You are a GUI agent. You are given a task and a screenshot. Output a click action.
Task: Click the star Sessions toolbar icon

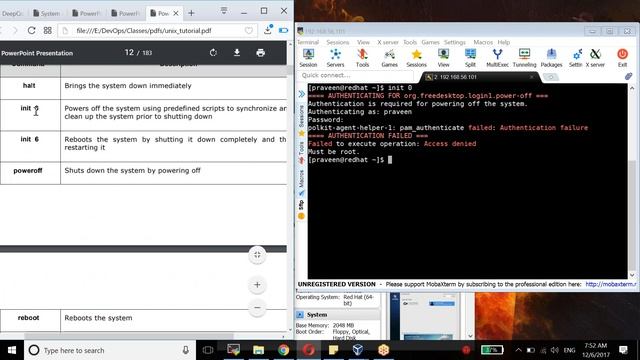tap(416, 58)
